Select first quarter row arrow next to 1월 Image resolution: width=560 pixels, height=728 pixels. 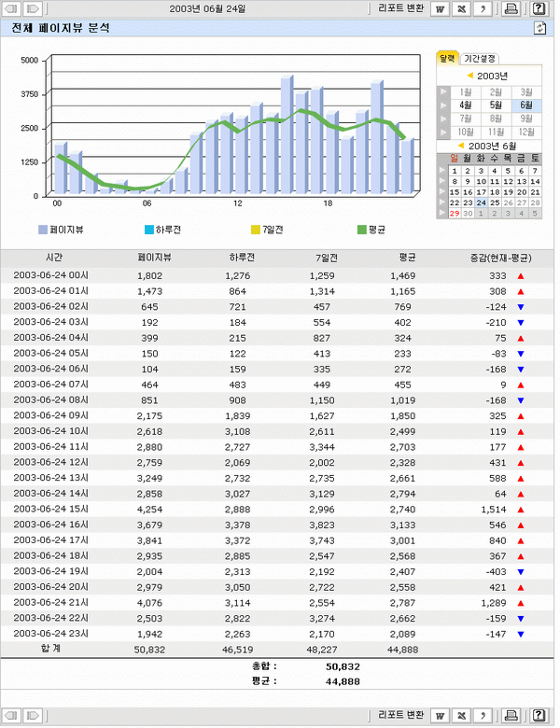(x=443, y=91)
